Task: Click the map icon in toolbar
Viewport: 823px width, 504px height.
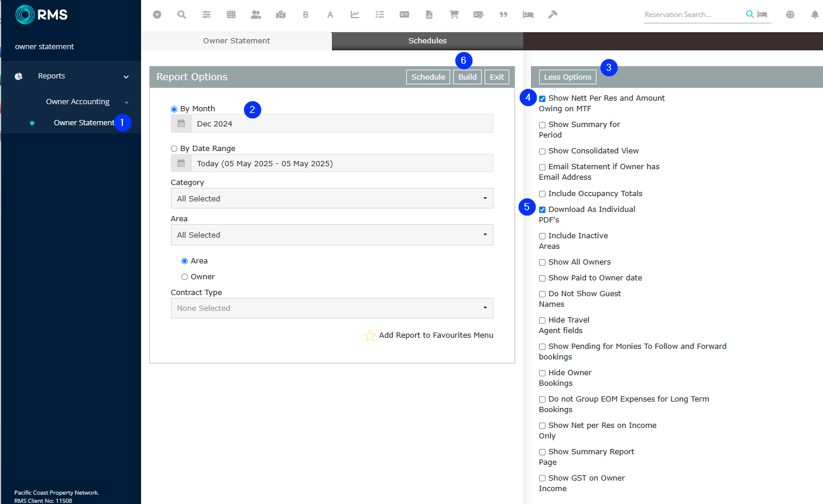Action: click(x=281, y=15)
